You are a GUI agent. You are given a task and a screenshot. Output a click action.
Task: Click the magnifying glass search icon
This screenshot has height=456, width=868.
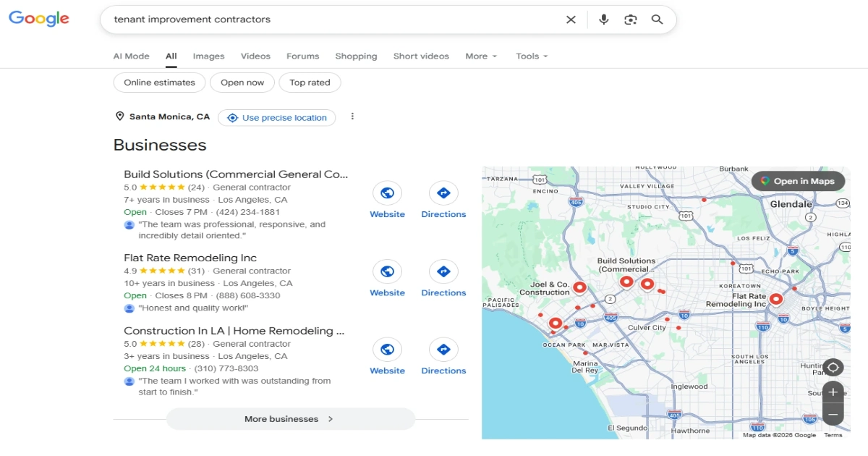[657, 20]
